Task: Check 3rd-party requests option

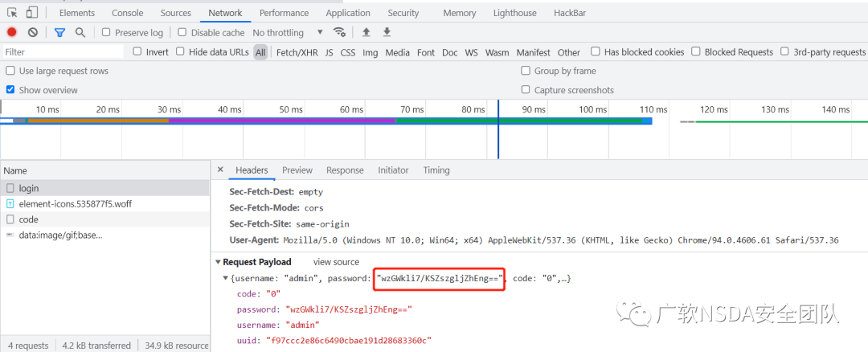Action: pos(784,51)
